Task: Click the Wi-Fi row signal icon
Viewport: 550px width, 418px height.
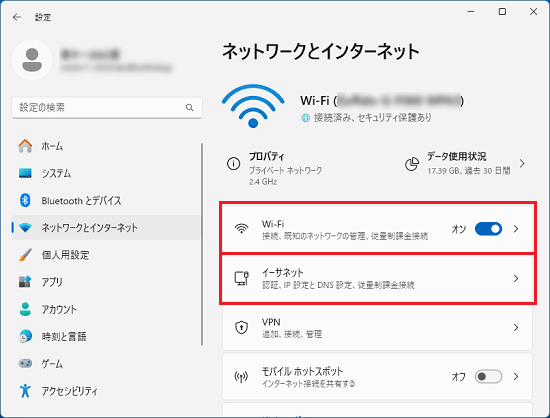Action: click(x=241, y=229)
